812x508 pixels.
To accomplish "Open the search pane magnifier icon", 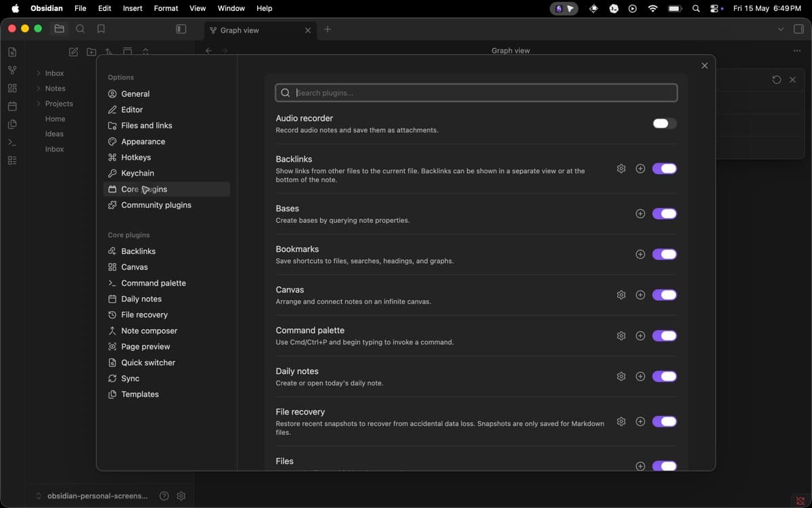I will (81, 29).
